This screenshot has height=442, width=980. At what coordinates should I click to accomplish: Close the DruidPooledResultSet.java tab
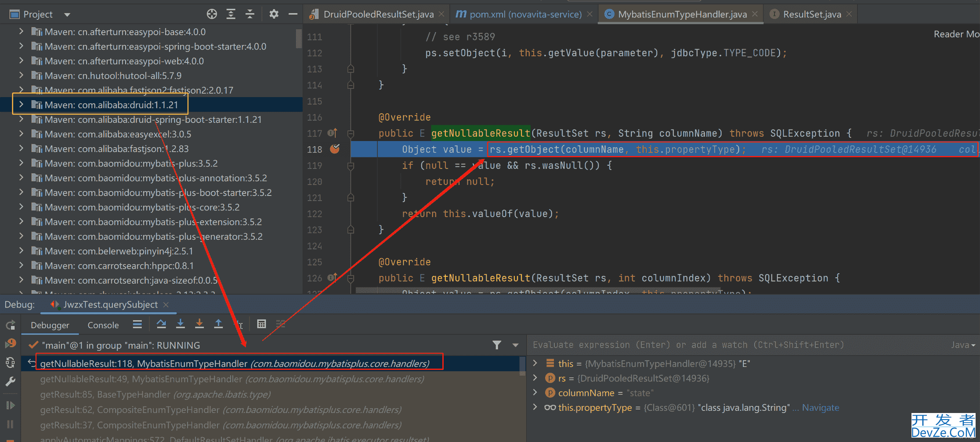tap(441, 14)
